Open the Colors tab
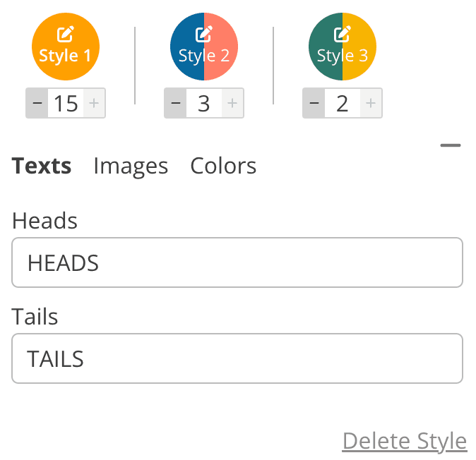Screen dimensions: 476x460 [223, 166]
